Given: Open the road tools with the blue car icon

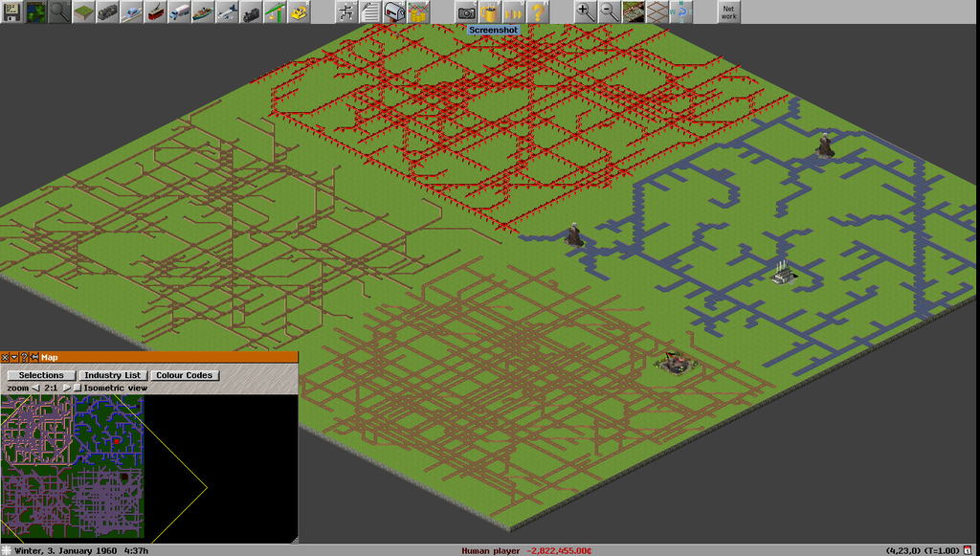Looking at the screenshot, I should (131, 11).
